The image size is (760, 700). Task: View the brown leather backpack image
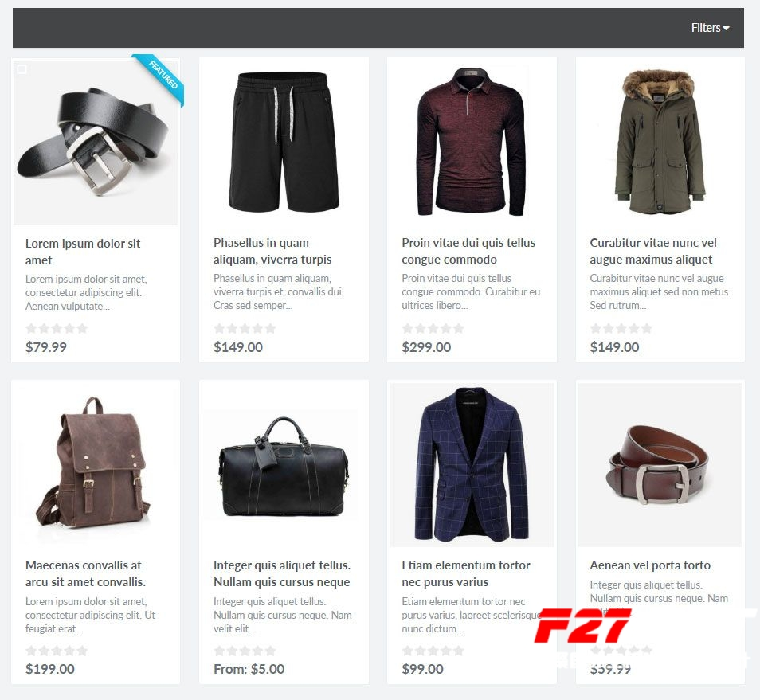[96, 464]
